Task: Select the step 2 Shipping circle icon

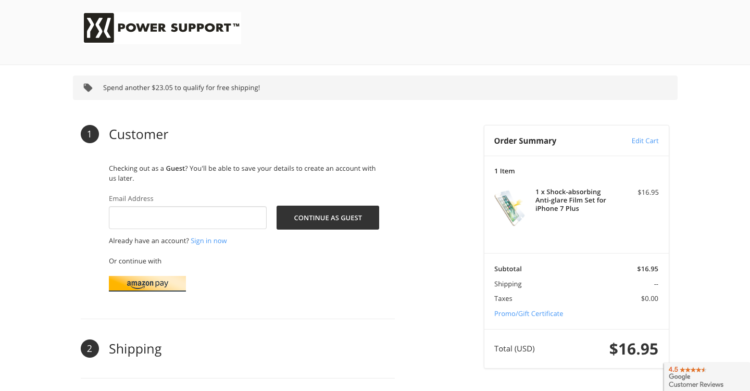Action: [x=89, y=349]
